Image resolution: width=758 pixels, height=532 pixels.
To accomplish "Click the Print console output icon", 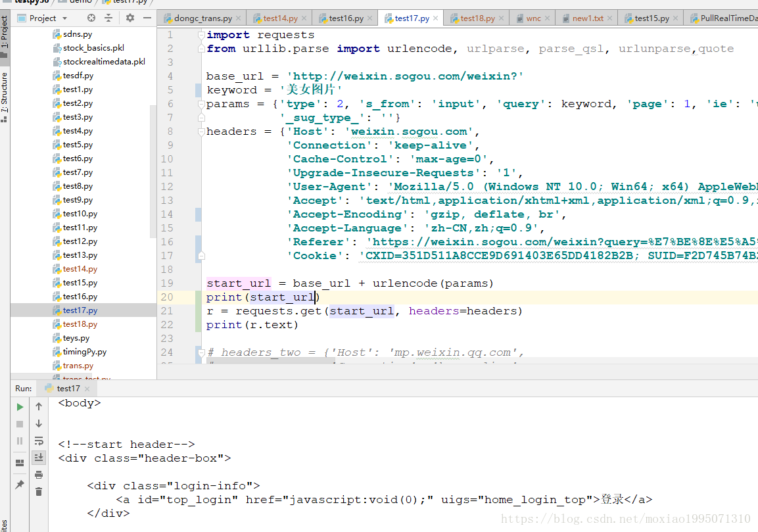I will coord(39,475).
